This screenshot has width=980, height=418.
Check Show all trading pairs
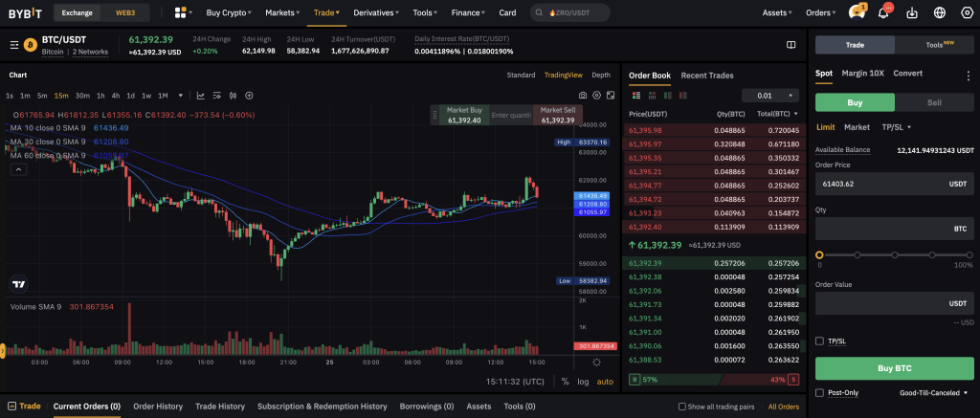(x=681, y=407)
